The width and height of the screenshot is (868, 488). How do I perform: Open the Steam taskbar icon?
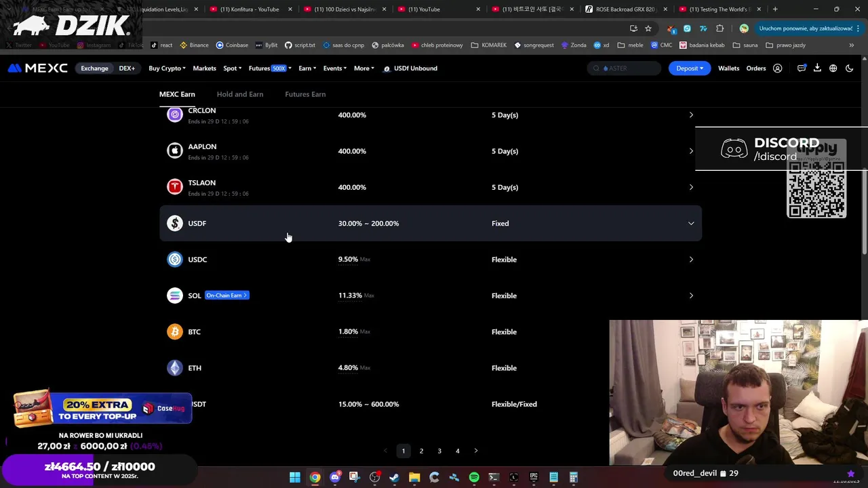394,477
